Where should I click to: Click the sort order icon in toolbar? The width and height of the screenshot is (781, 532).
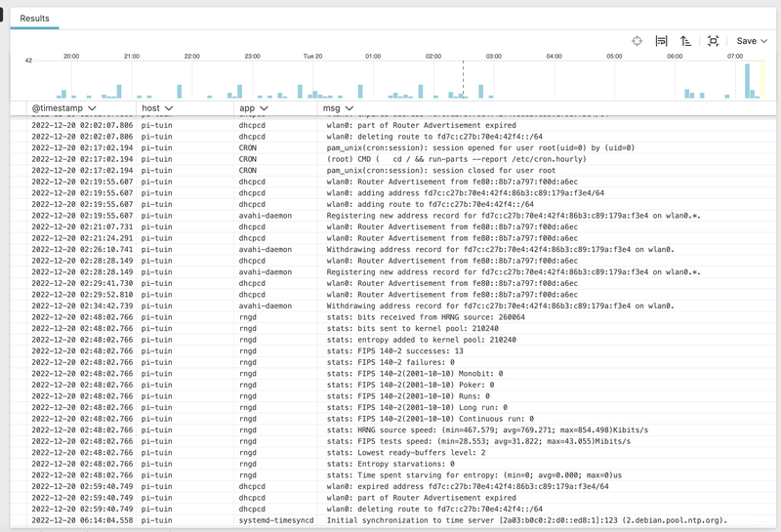tap(686, 41)
